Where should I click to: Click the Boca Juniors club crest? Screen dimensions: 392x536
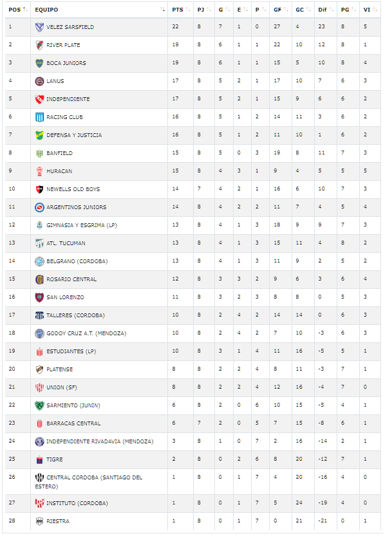click(39, 63)
